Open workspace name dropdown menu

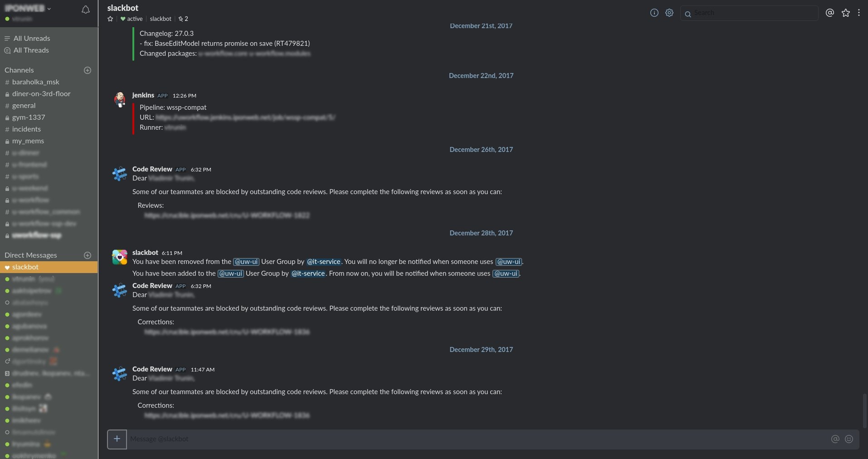coord(28,8)
